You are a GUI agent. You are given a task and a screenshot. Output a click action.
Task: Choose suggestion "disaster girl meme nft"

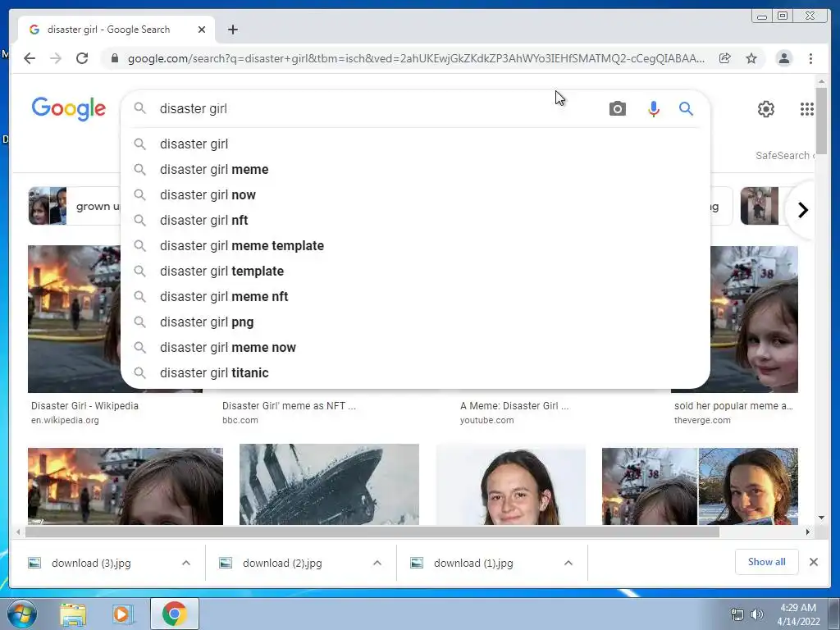pyautogui.click(x=416, y=297)
